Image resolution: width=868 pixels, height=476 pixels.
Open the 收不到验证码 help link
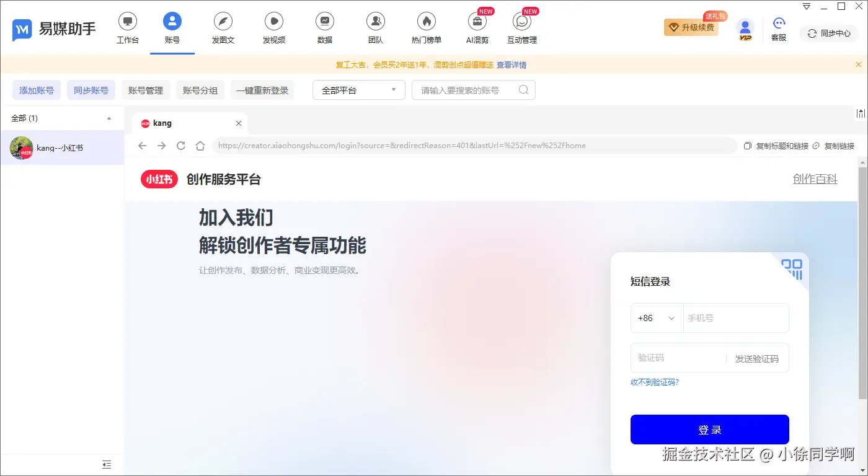click(655, 382)
